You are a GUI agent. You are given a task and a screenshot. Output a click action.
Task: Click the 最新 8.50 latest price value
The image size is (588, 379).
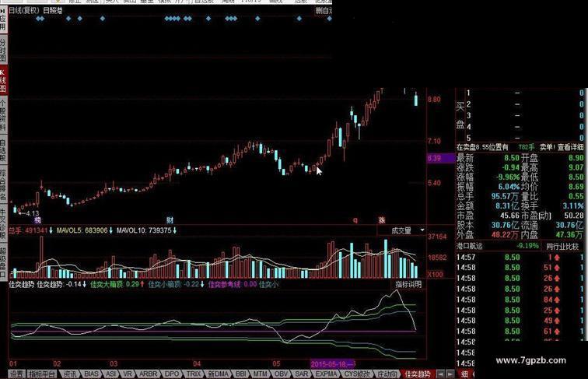(x=512, y=158)
